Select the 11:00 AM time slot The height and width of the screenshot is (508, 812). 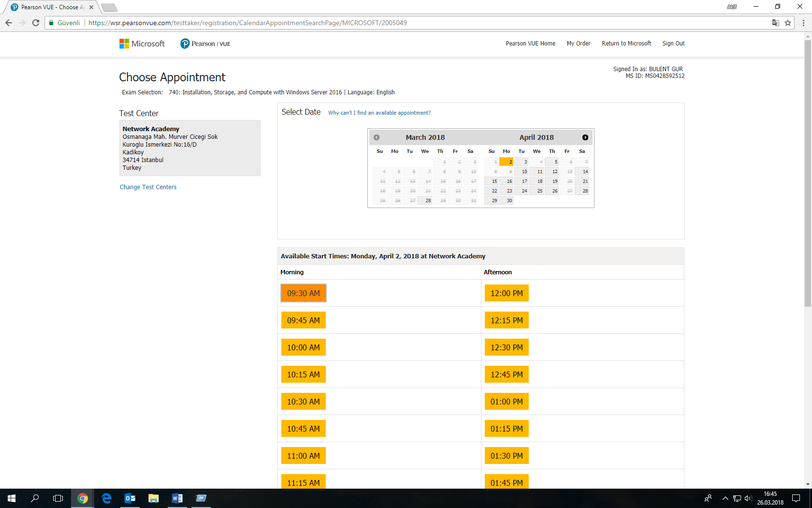304,456
